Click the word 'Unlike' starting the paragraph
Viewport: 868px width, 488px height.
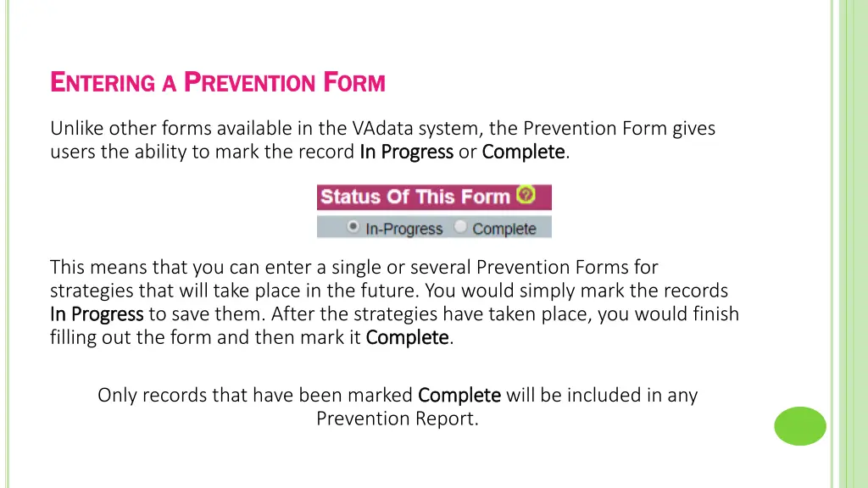tap(76, 129)
